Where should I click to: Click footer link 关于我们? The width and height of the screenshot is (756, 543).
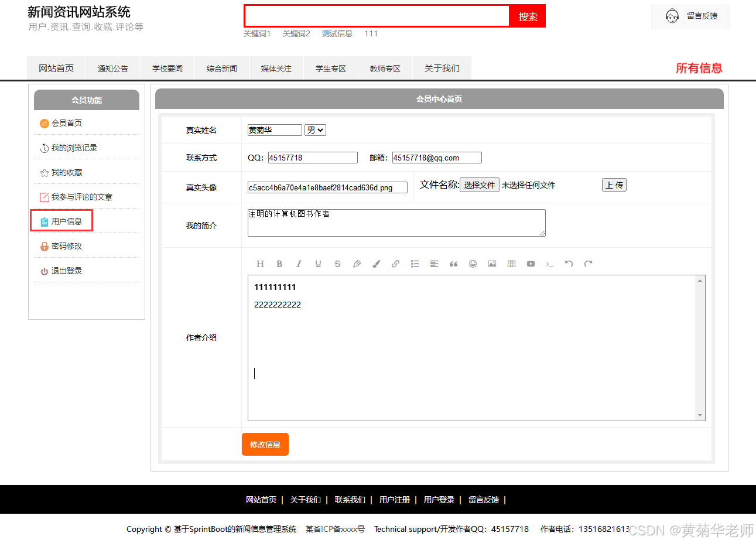306,500
